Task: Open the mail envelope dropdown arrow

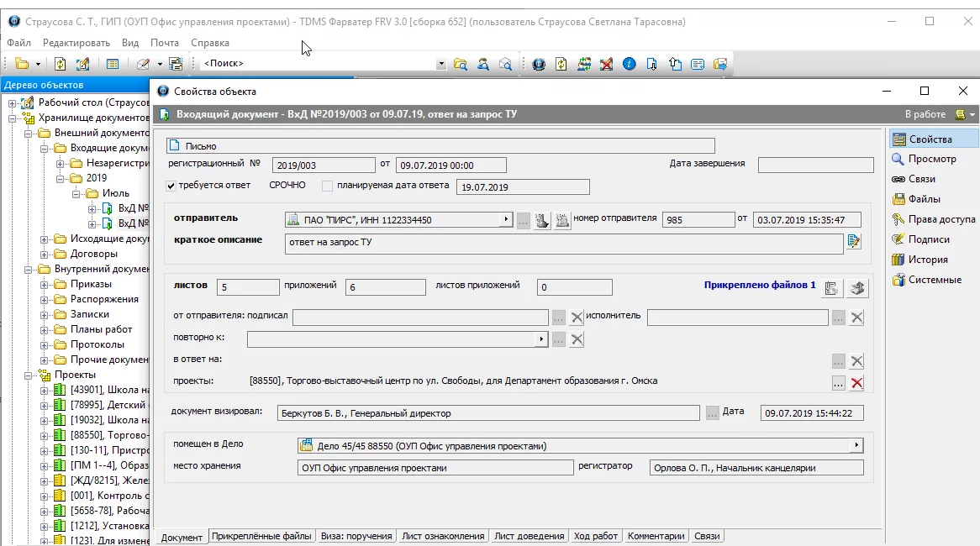Action: click(x=160, y=64)
